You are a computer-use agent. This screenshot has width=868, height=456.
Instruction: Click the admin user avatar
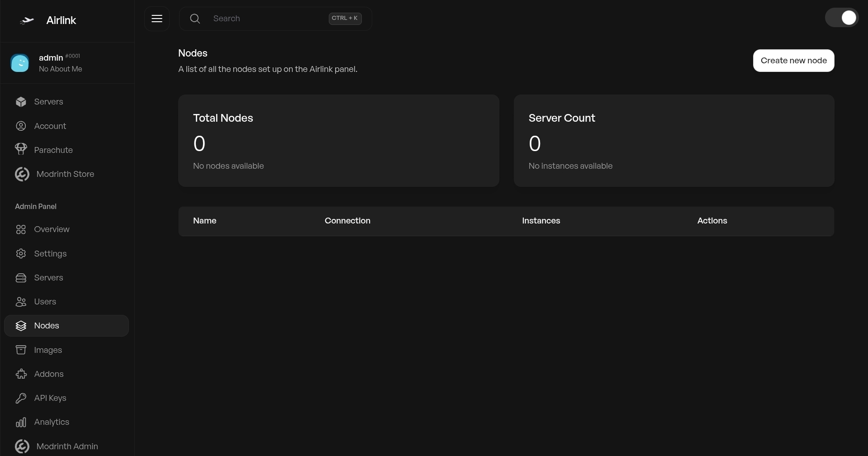[20, 63]
